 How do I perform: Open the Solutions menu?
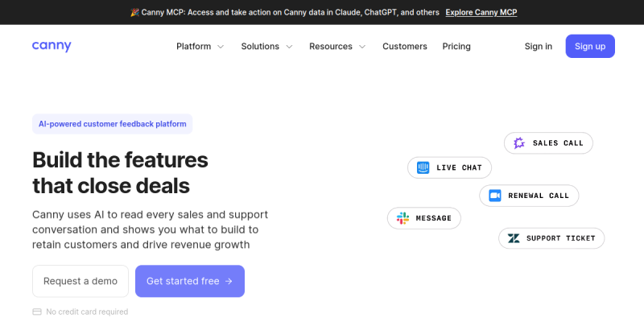point(266,47)
